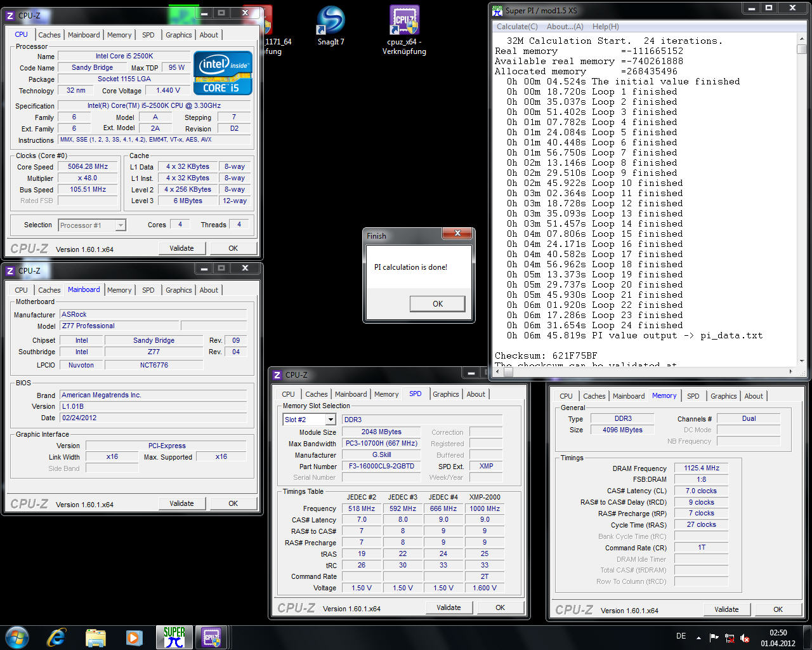Open Windows Media Player taskbar icon
Image resolution: width=812 pixels, height=650 pixels.
pyautogui.click(x=134, y=637)
